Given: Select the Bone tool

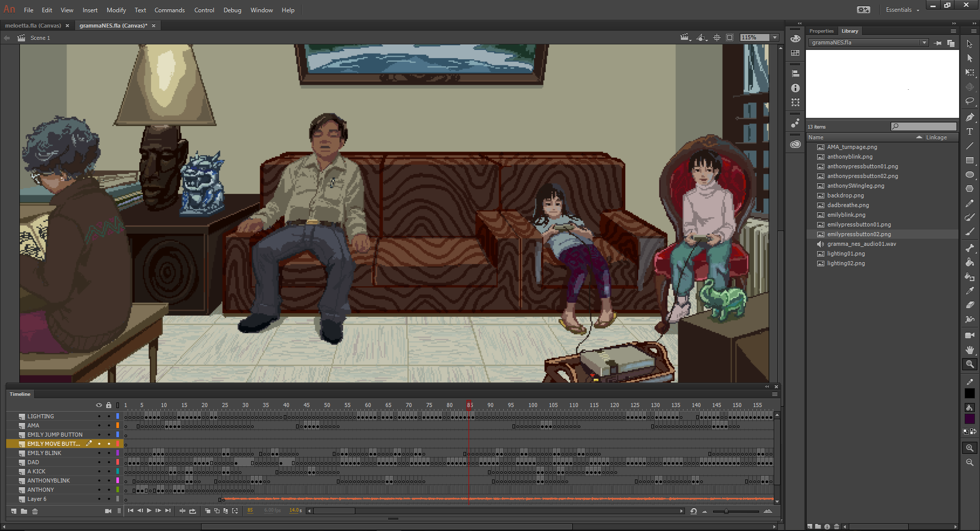Looking at the screenshot, I should pos(970,248).
